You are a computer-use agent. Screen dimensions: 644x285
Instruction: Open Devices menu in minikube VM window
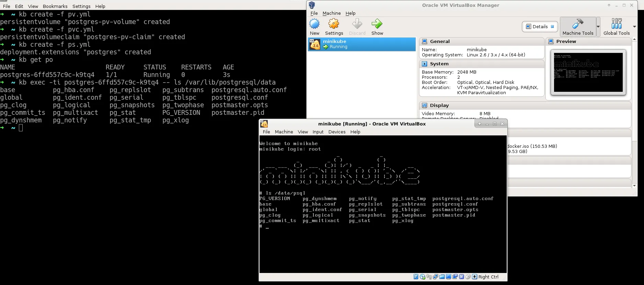(337, 132)
